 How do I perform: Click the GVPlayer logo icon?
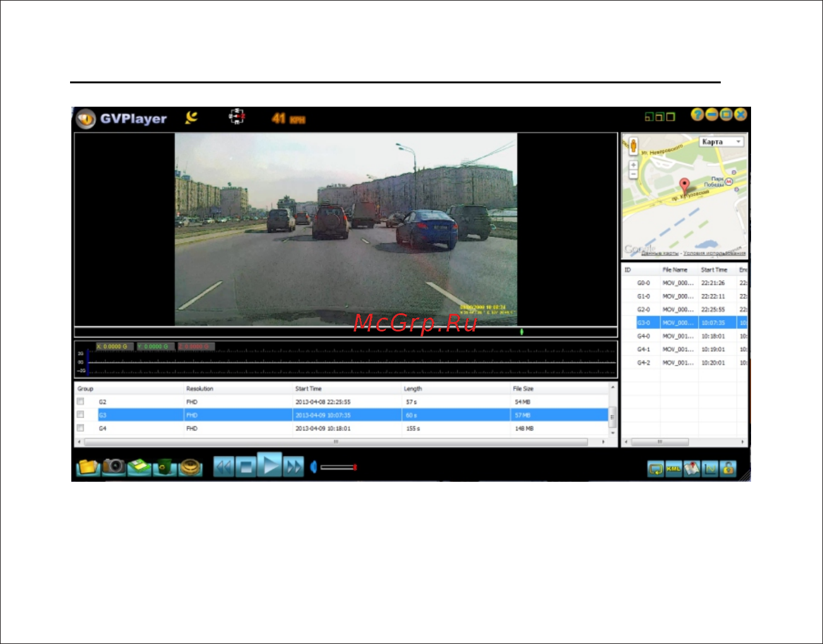pos(86,119)
